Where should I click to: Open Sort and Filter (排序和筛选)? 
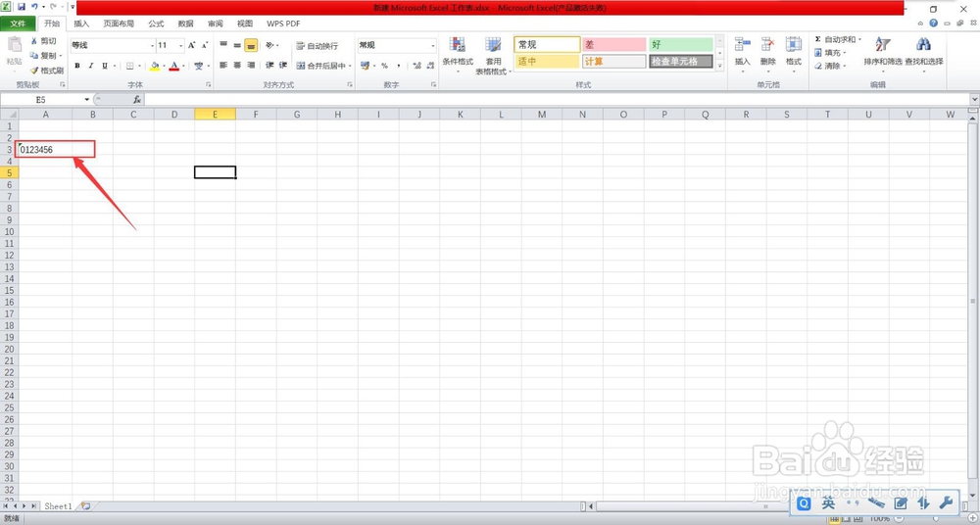pyautogui.click(x=883, y=53)
